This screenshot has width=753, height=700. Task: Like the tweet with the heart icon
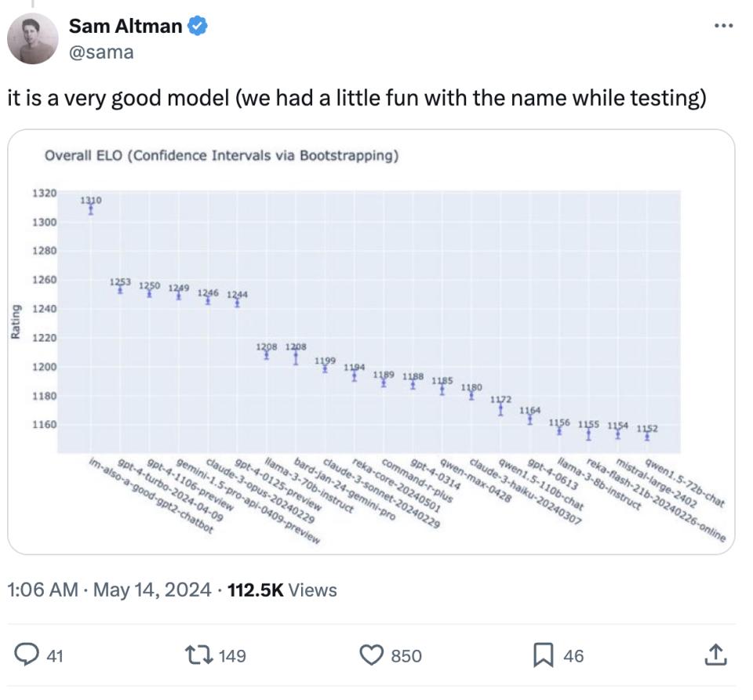[373, 655]
